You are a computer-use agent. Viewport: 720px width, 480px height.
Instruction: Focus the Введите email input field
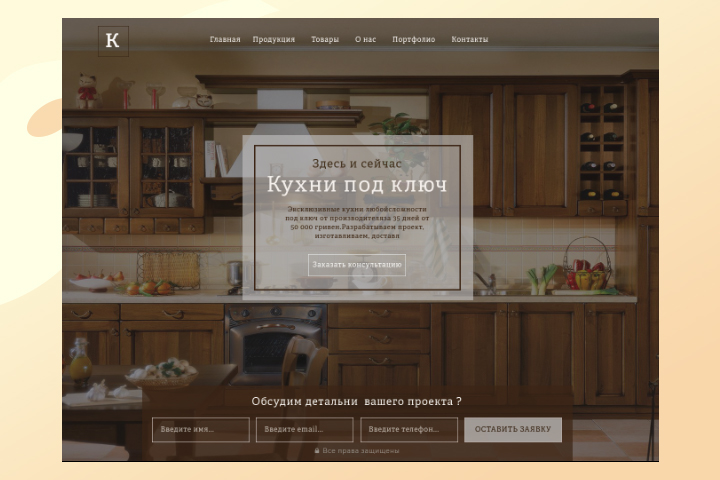(x=304, y=429)
